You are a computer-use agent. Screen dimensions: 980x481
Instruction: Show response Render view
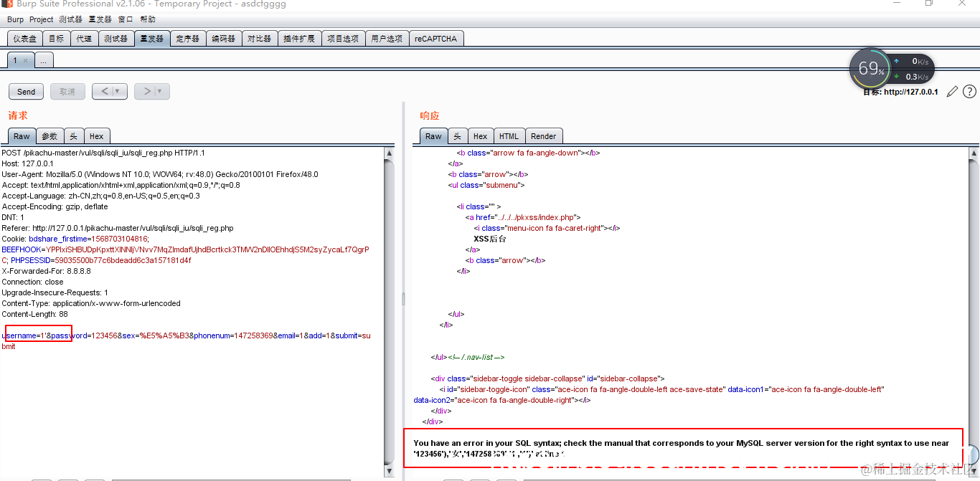point(544,136)
